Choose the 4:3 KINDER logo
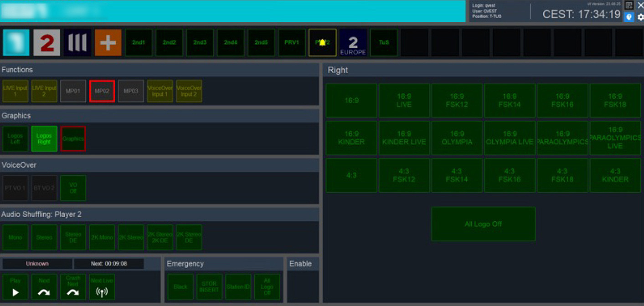Viewport: 644px width, 306px height. pos(615,175)
